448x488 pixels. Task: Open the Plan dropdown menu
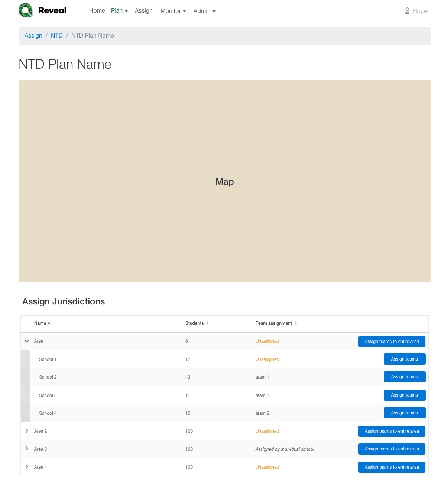(119, 11)
